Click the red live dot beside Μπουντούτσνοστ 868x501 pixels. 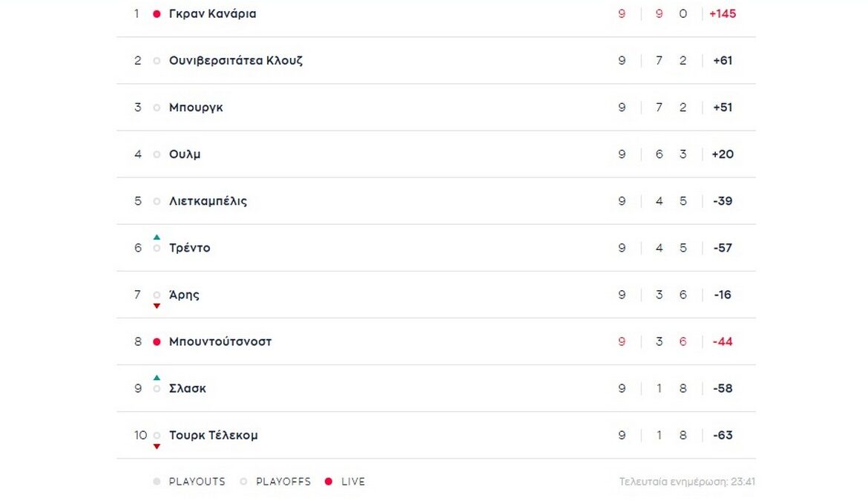[x=157, y=342]
